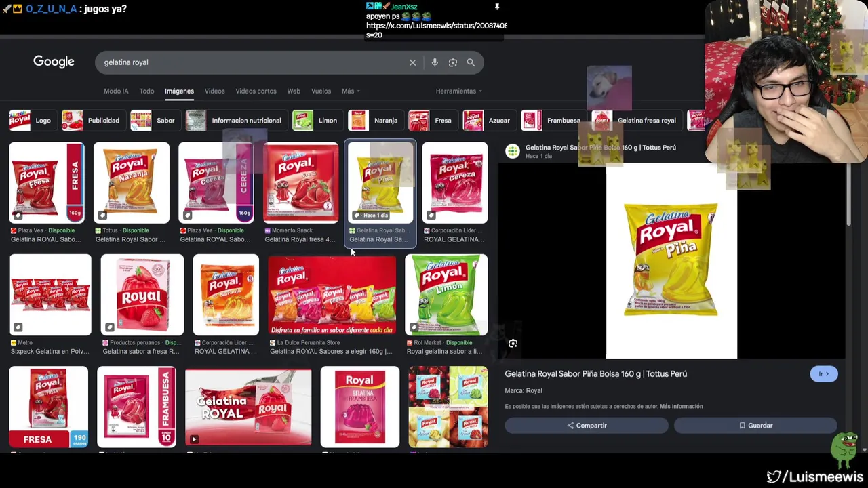Viewport: 868px width, 488px height.
Task: Open Corporación Lider Royal Naranja thumbnail
Action: coord(226,295)
